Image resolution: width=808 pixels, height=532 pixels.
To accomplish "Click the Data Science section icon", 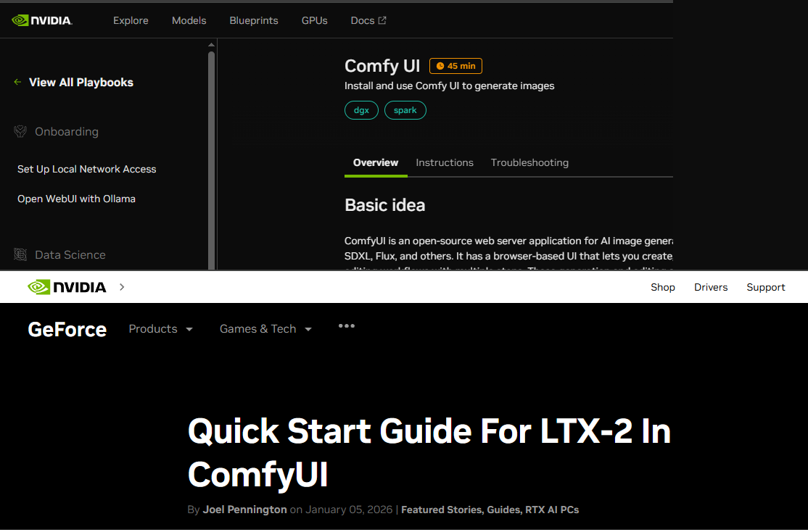I will point(20,254).
